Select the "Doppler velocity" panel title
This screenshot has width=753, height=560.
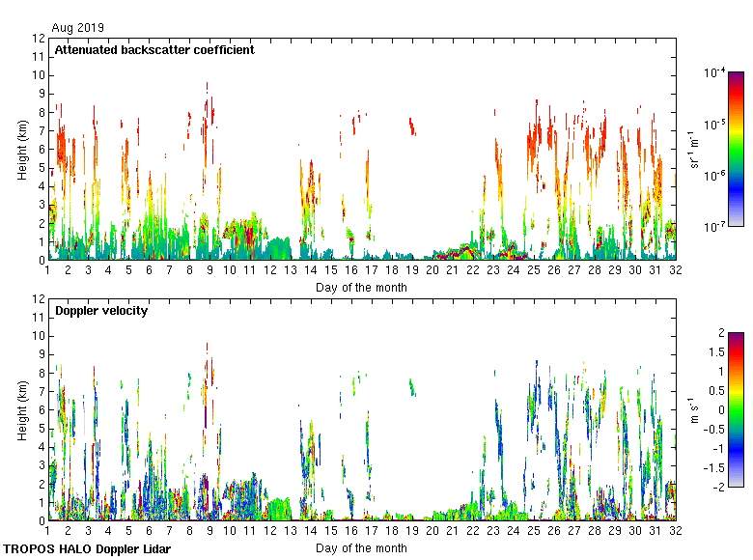click(x=100, y=311)
